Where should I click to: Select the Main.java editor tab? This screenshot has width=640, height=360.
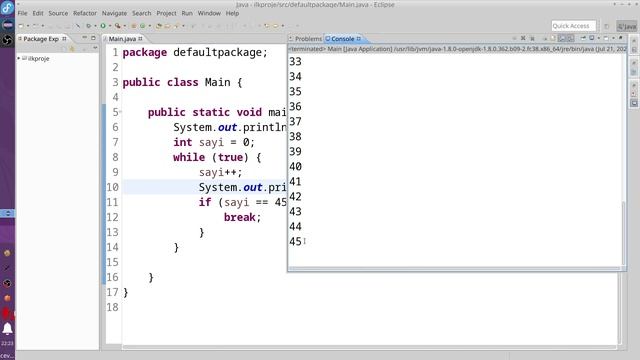122,39
